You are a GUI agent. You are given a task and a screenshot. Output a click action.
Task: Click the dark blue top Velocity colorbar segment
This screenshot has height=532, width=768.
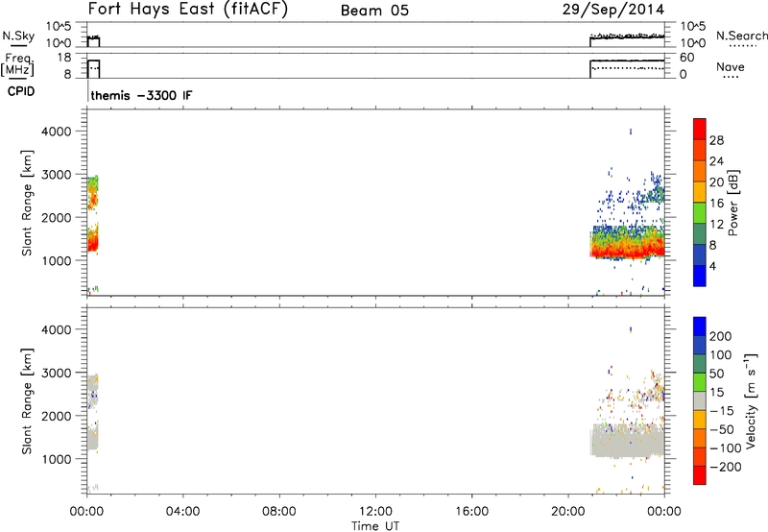pos(701,329)
